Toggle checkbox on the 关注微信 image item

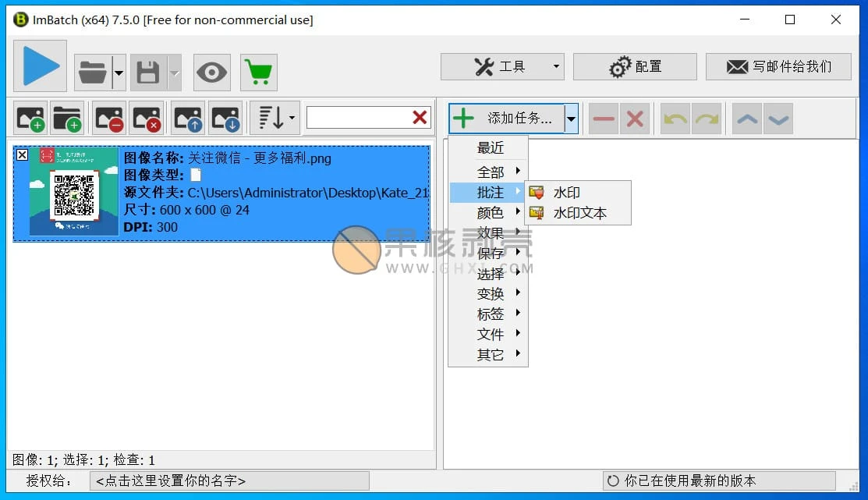22,155
